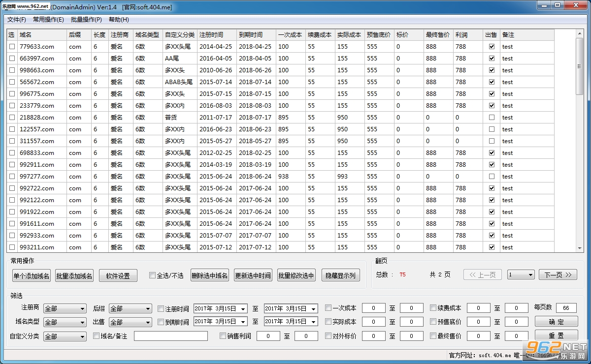
Task: Click the 域名/备注 search text field
Action: (x=171, y=336)
